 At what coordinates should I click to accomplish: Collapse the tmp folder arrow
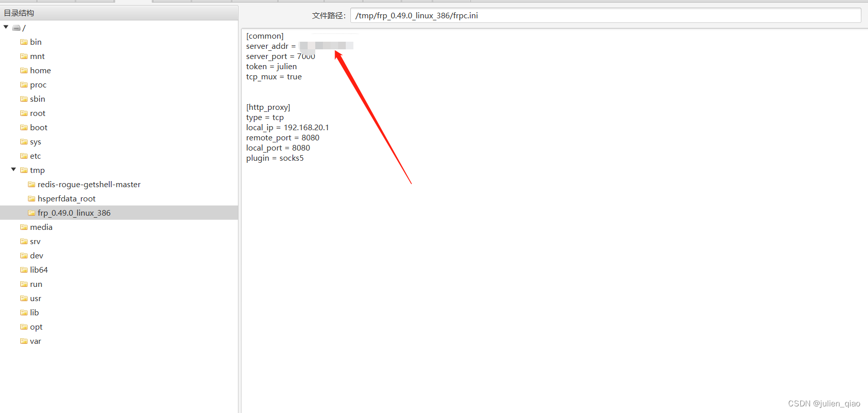pyautogui.click(x=14, y=170)
